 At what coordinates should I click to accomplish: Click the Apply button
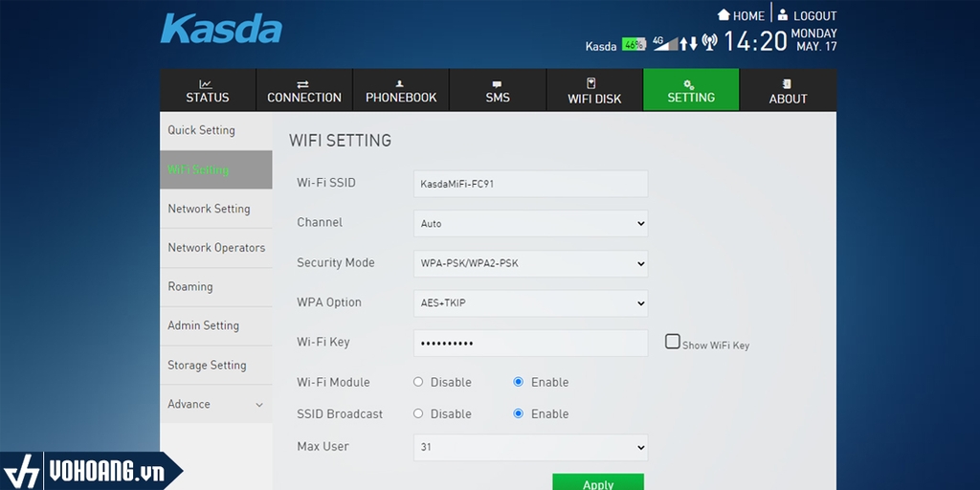pos(598,482)
